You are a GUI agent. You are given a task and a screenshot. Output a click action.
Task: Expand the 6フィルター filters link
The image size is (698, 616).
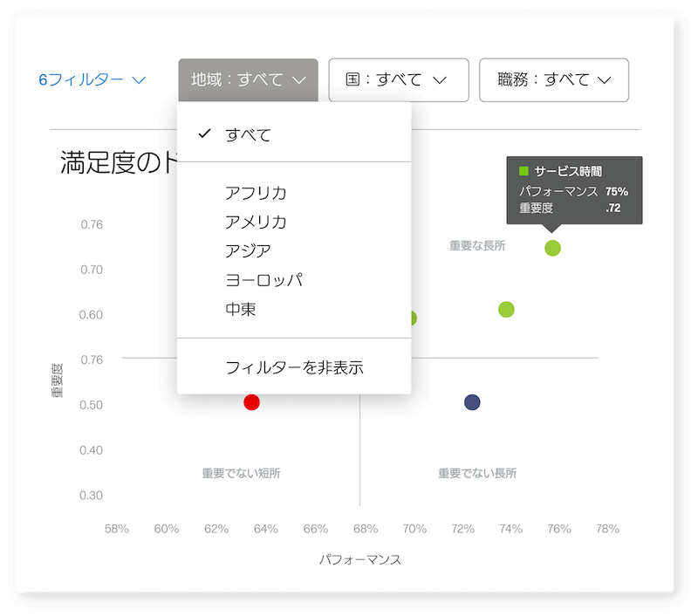(92, 80)
